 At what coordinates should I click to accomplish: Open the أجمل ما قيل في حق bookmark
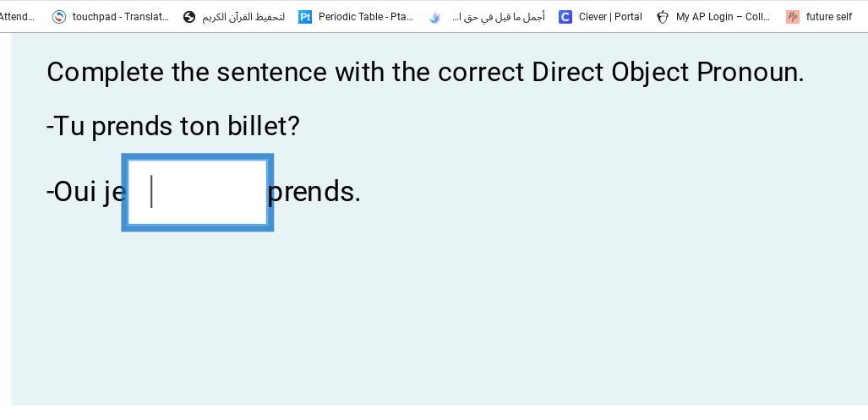(x=498, y=17)
